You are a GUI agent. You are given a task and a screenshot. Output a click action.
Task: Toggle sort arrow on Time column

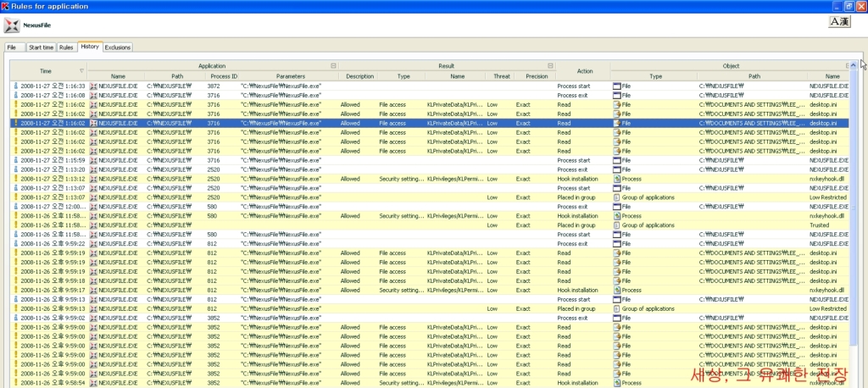(x=82, y=71)
